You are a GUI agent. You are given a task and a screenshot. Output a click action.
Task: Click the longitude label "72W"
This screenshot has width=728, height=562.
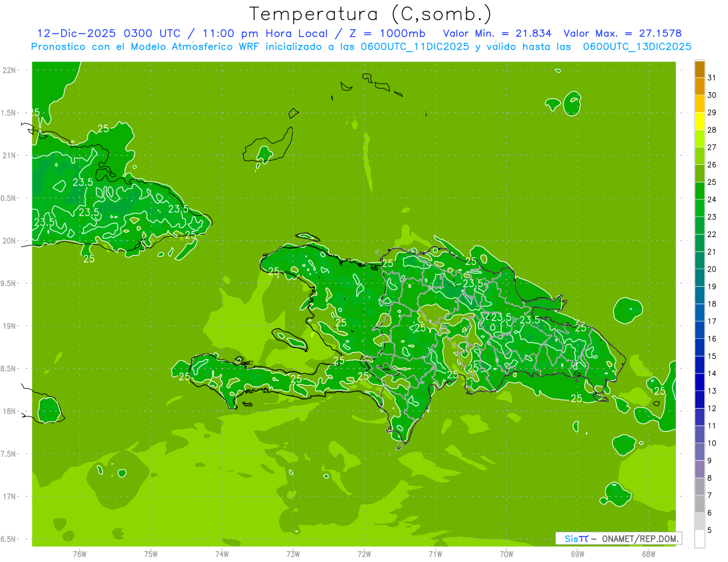(364, 554)
